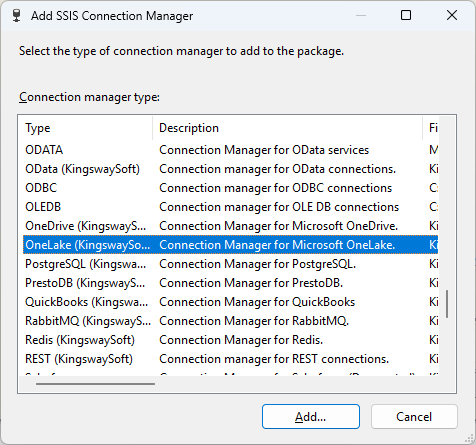Click the Description column header

coord(287,128)
